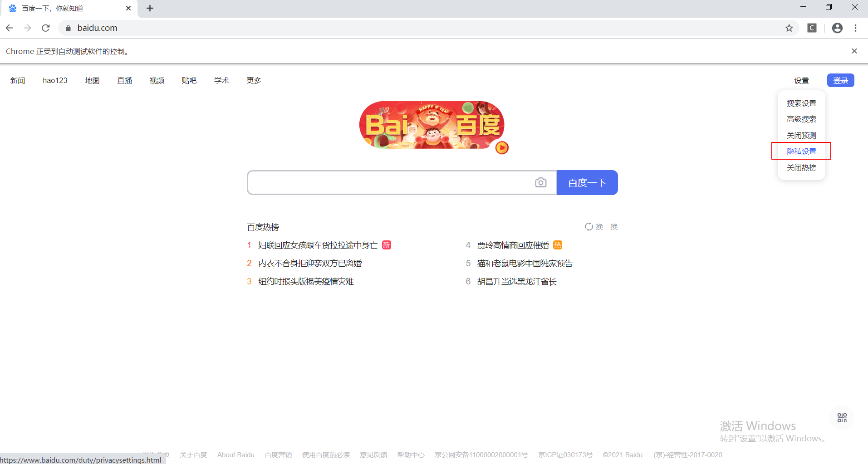Open hot item 猫和老鼠电影中国独家预告
Viewport: 868px width, 464px height.
point(525,264)
